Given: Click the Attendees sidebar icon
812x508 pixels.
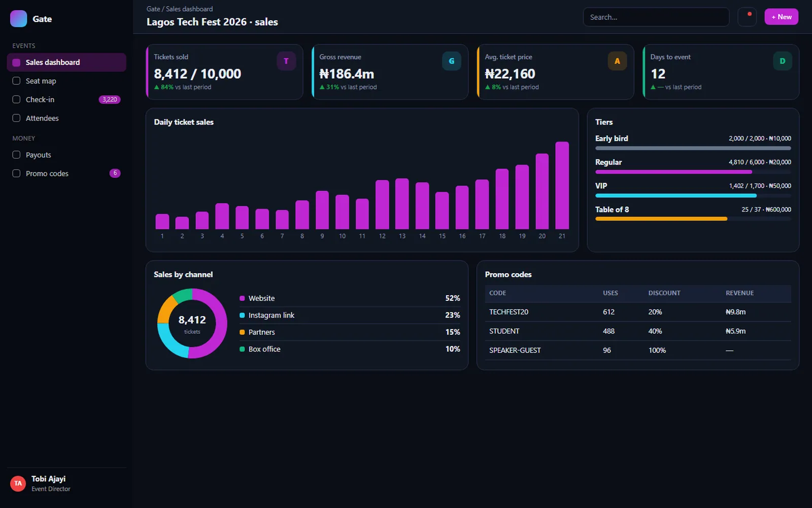Looking at the screenshot, I should click(x=16, y=118).
